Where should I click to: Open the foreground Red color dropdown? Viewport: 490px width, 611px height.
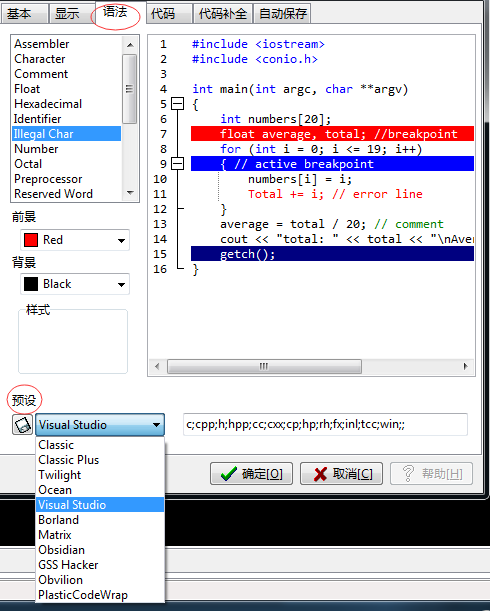122,240
